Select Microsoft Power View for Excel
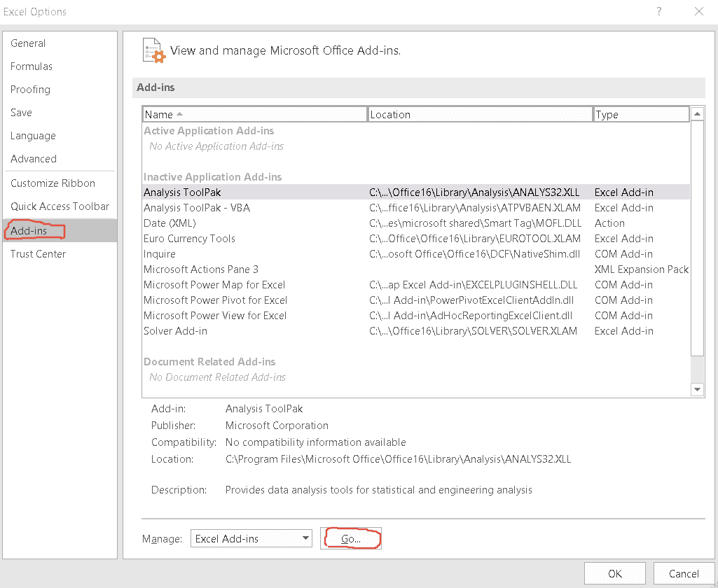The image size is (718, 588). coord(416,316)
